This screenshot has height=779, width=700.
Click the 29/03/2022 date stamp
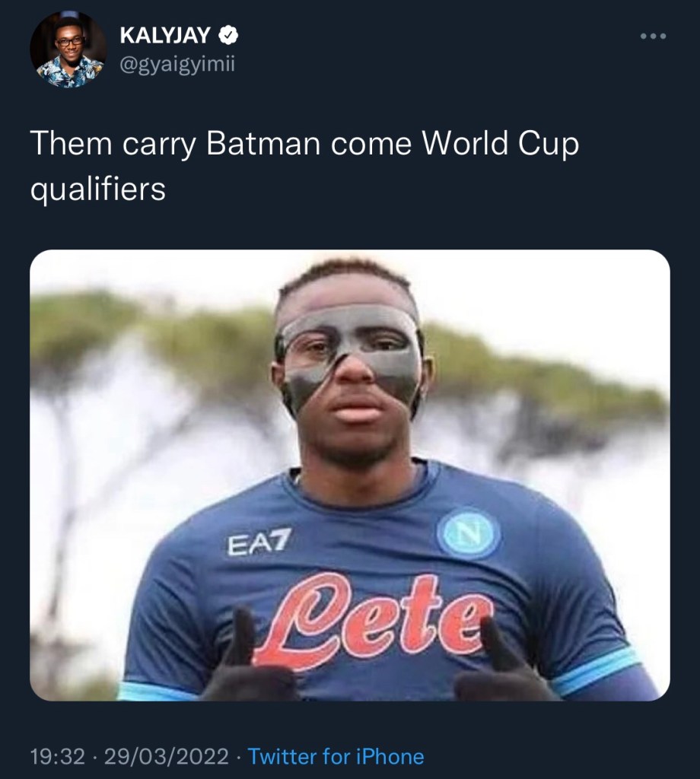click(166, 756)
